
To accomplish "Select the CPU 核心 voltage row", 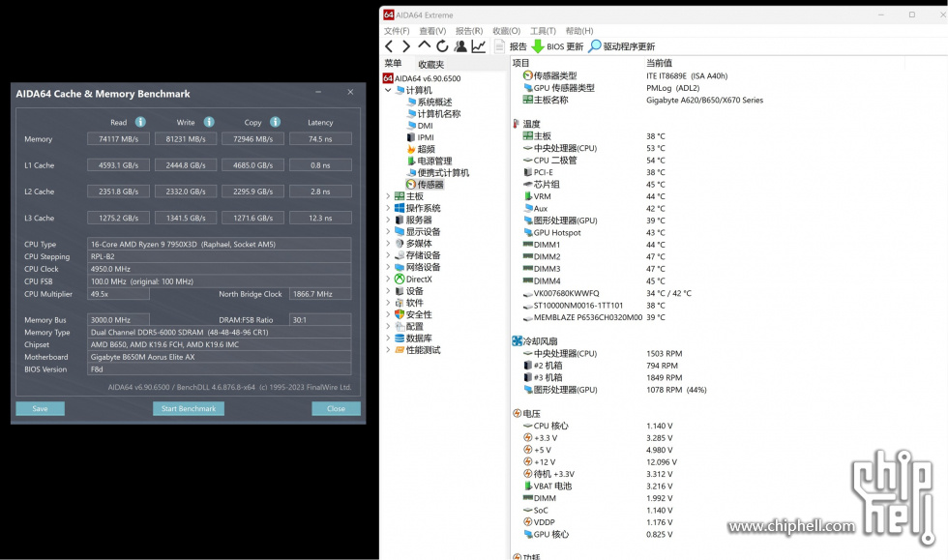I will point(598,426).
